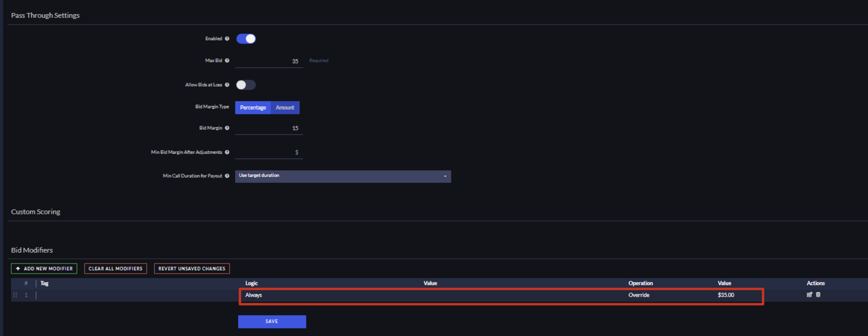Click the Bid Modifiers section heading
This screenshot has height=336, width=868.
click(32, 250)
